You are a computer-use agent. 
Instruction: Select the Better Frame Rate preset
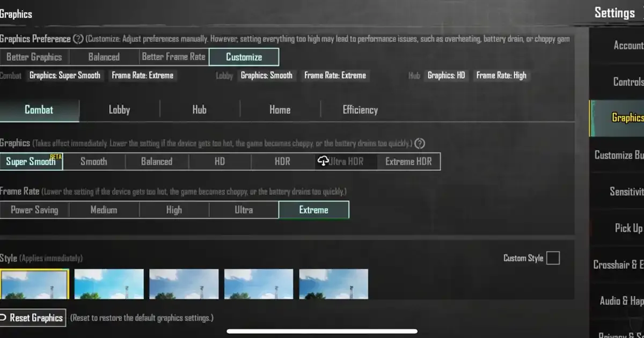pos(173,57)
